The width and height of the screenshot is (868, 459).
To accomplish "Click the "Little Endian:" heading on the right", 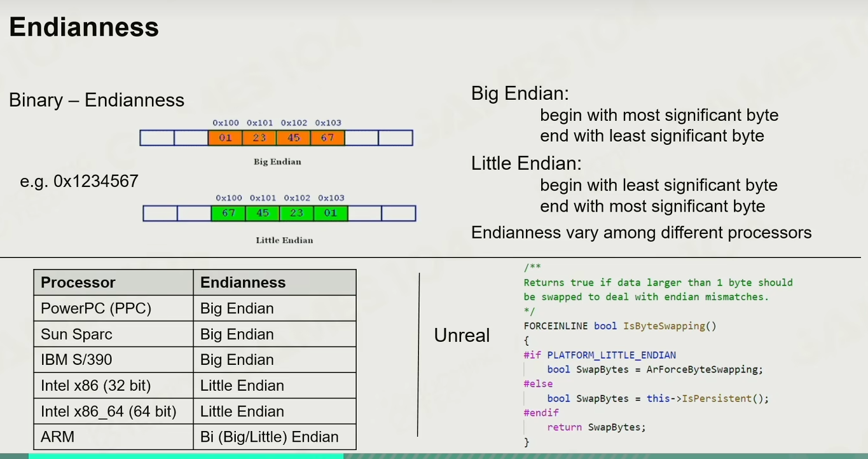I will tap(527, 164).
